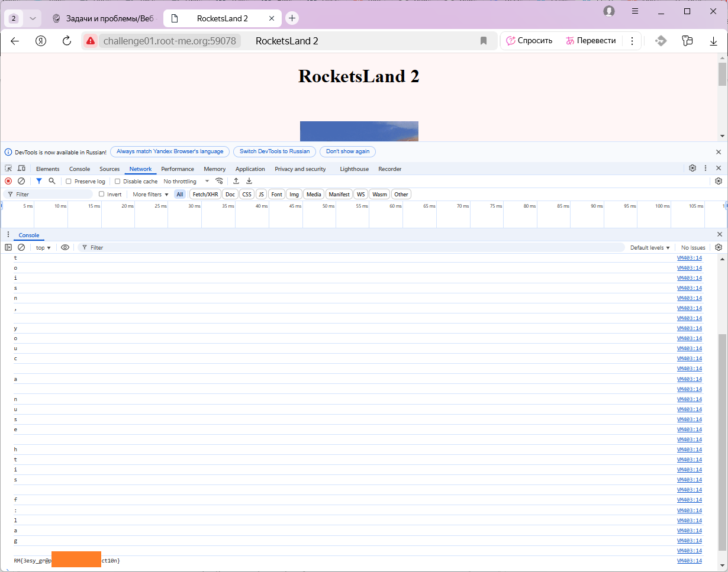Toggle the device toolbar icon in DevTools

pos(21,169)
